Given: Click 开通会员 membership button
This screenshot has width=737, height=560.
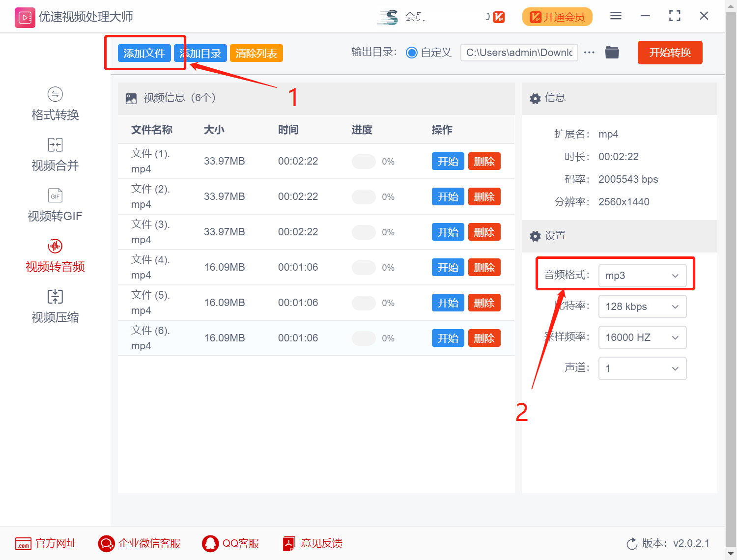Looking at the screenshot, I should pyautogui.click(x=557, y=17).
